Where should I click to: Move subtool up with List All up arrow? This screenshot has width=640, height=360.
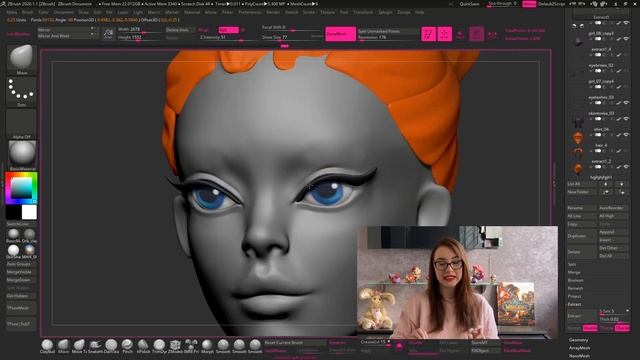[x=606, y=184]
